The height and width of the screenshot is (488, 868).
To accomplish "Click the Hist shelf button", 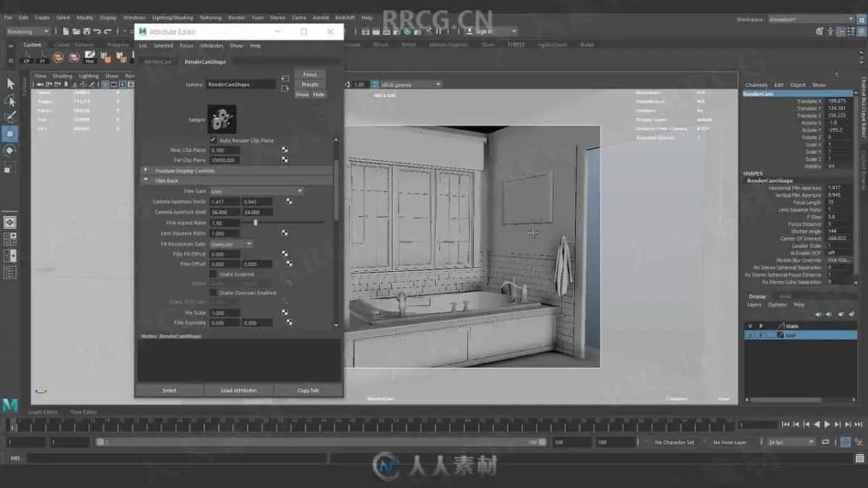I will pos(90,58).
